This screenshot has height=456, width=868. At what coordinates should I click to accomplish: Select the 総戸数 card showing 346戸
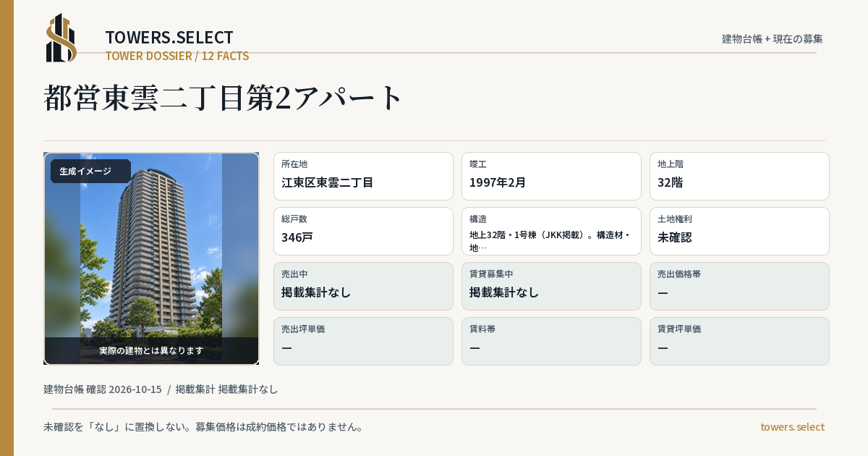[363, 231]
